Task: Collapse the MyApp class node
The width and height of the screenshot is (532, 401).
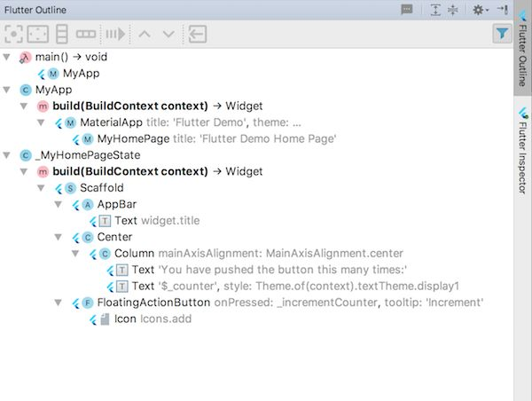Action: pos(6,90)
